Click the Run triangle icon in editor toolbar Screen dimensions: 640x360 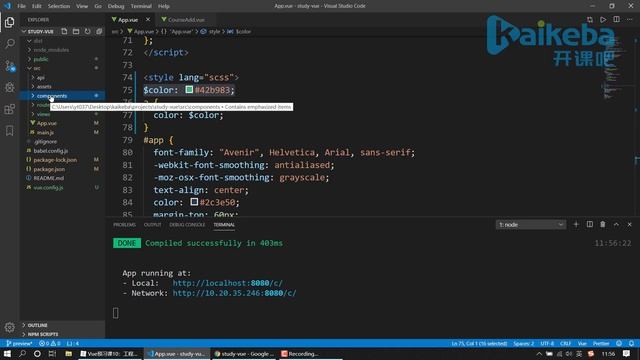click(x=603, y=19)
